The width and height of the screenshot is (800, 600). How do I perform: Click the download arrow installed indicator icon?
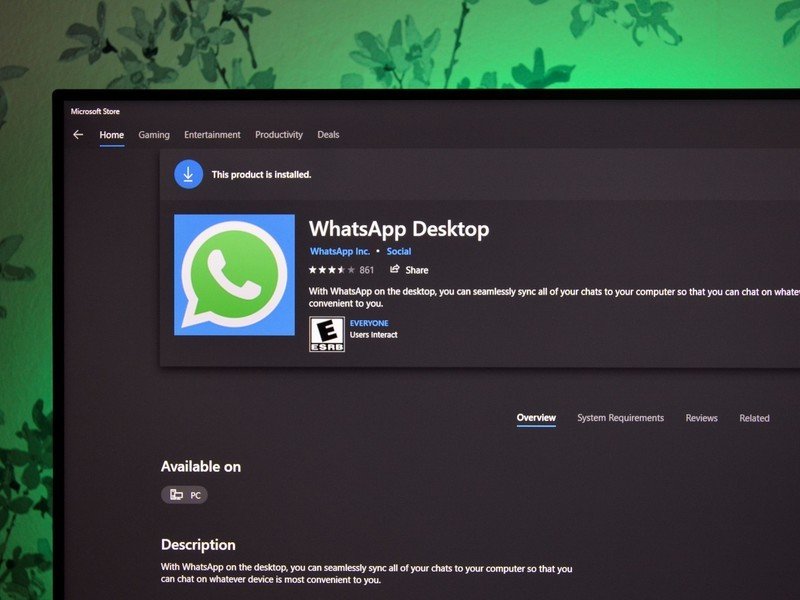(188, 173)
